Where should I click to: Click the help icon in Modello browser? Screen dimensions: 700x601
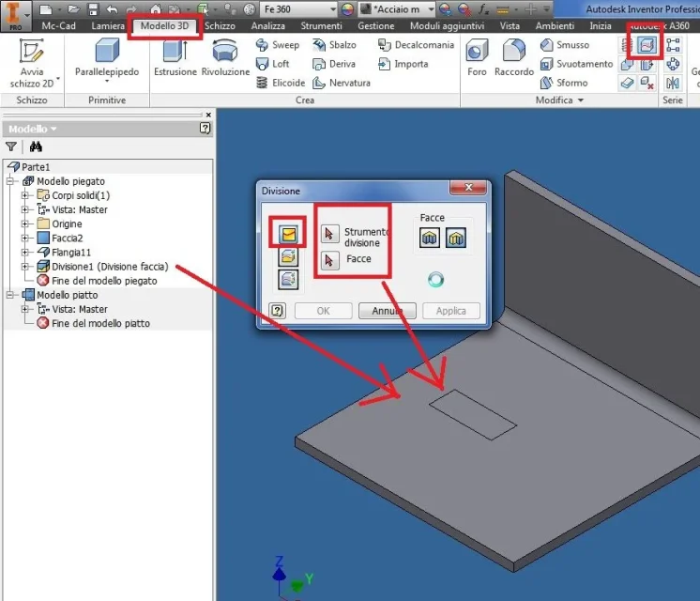205,129
